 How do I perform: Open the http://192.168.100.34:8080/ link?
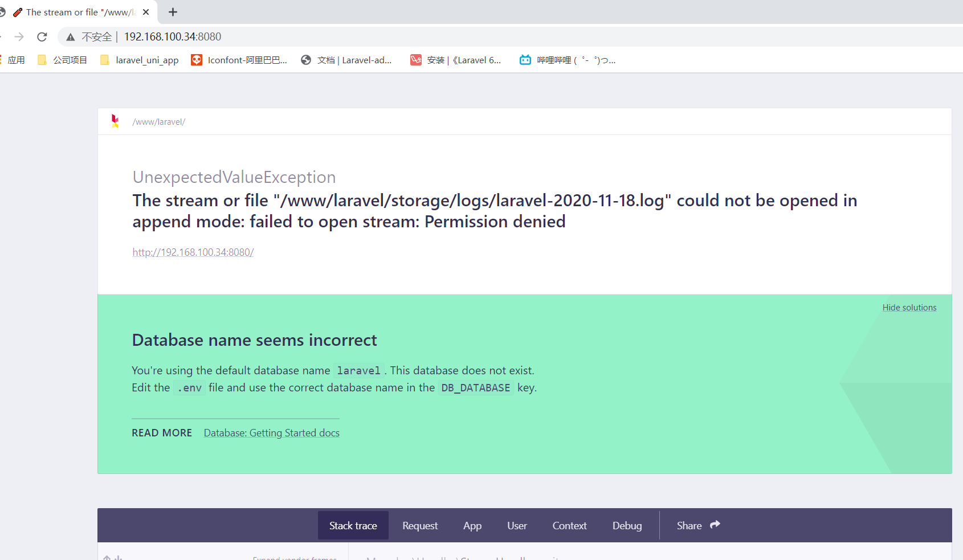click(193, 252)
